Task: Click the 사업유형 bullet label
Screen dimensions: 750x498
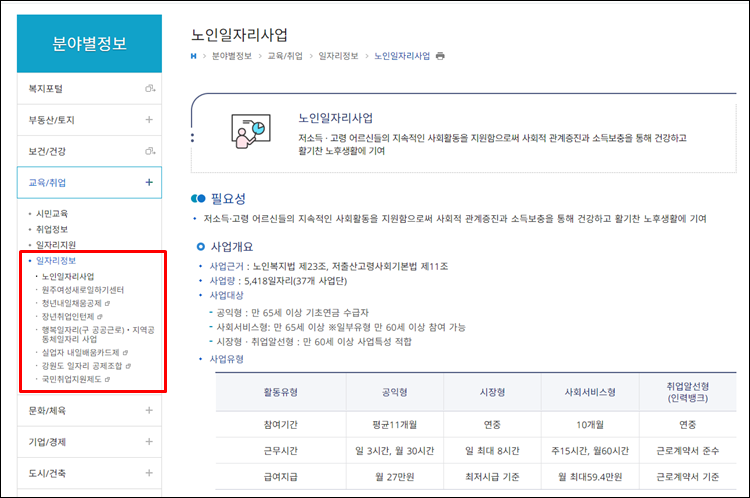Action: pyautogui.click(x=226, y=359)
